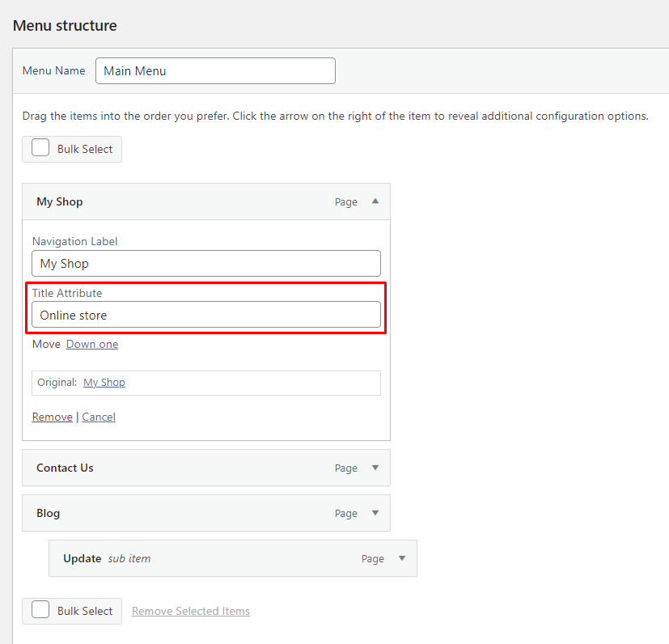
Task: Remove the My Shop menu item
Action: (x=52, y=417)
